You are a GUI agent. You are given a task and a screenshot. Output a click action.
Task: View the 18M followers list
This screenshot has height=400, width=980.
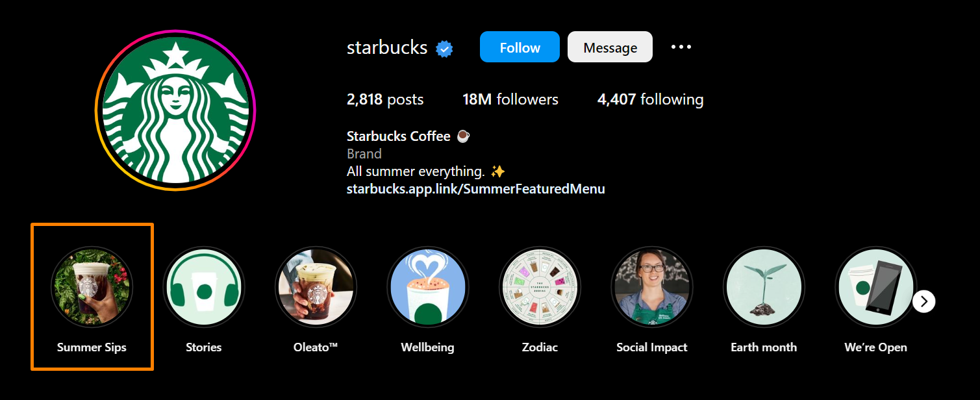pos(510,99)
